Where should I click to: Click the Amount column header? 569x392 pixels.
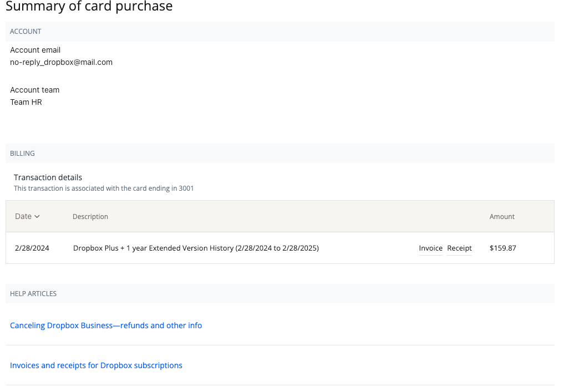(x=502, y=217)
